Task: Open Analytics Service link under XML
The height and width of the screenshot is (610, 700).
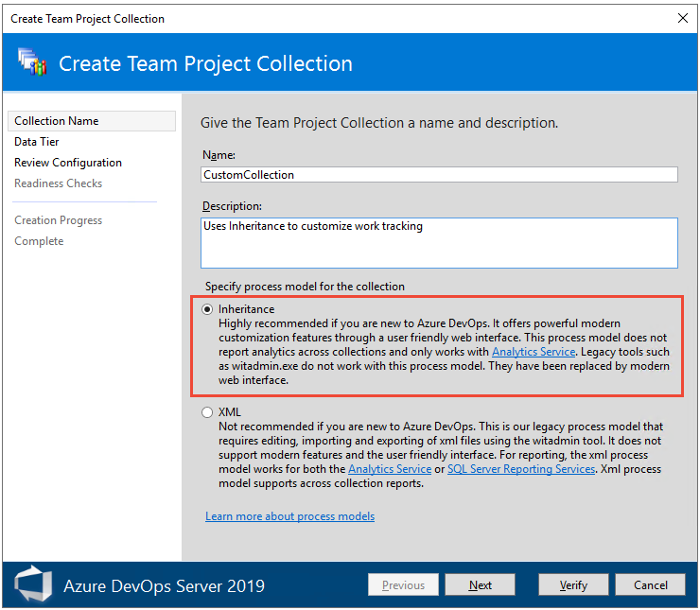Action: (x=390, y=469)
